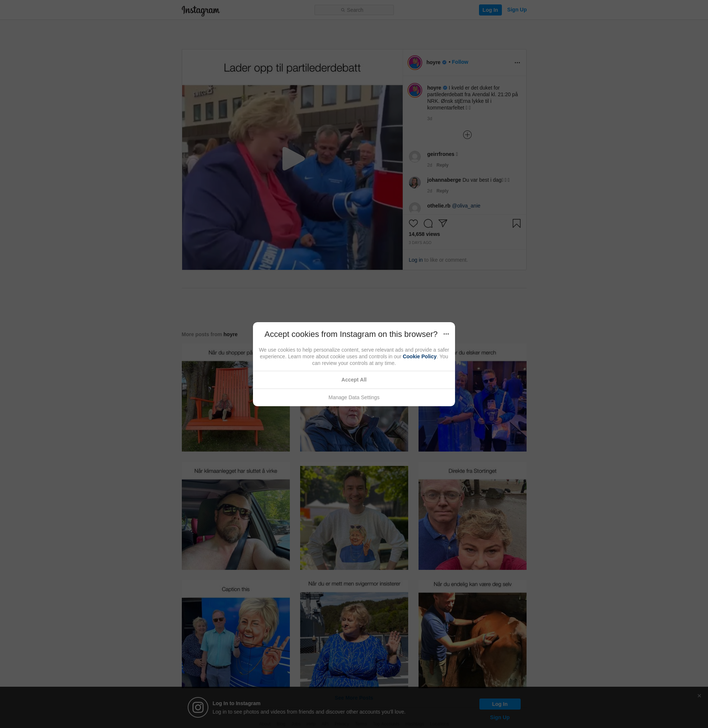Screen dimensions: 708x728
Task: Click the 'See More Posts' link
Action: (x=354, y=698)
